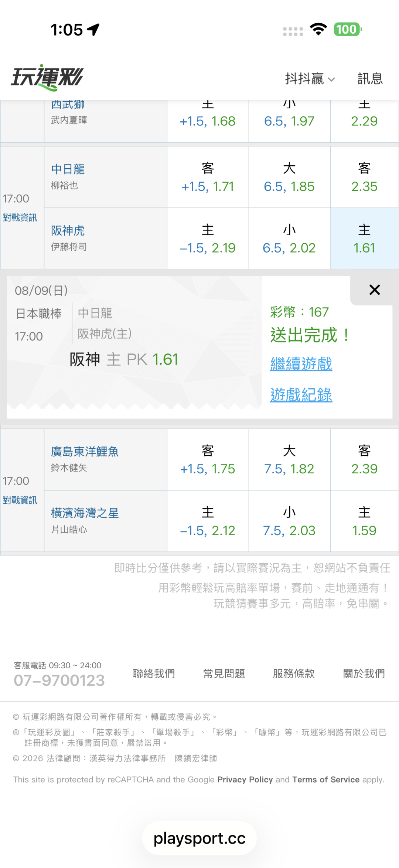Viewport: 399px width, 868px height.
Task: Select 阪神虎 home moneyline 1.61
Action: 364,239
